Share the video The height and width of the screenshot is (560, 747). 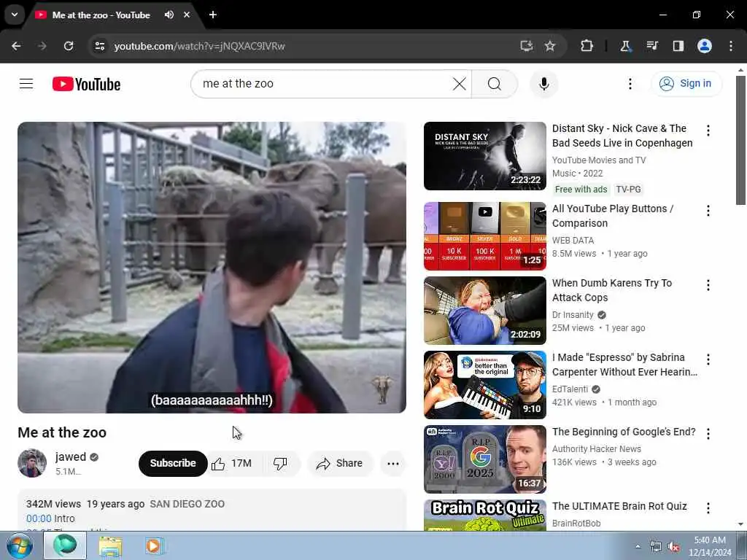[340, 463]
